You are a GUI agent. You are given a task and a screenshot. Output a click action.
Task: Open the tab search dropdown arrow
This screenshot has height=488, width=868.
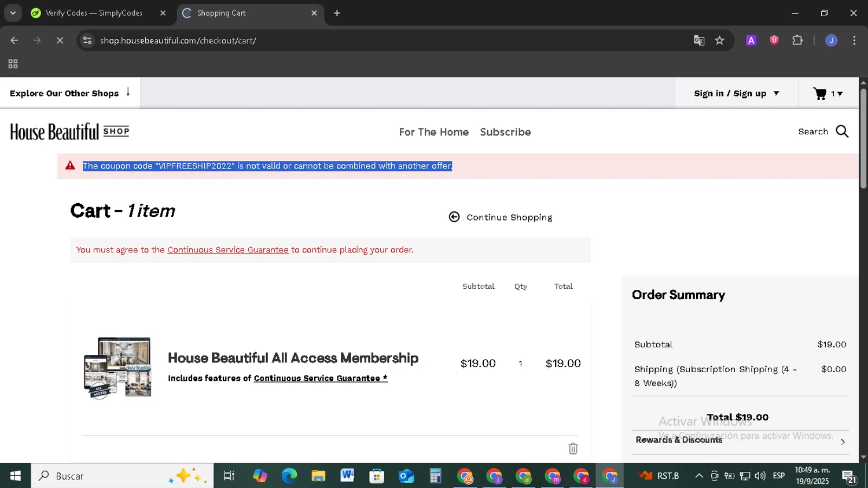[x=13, y=13]
